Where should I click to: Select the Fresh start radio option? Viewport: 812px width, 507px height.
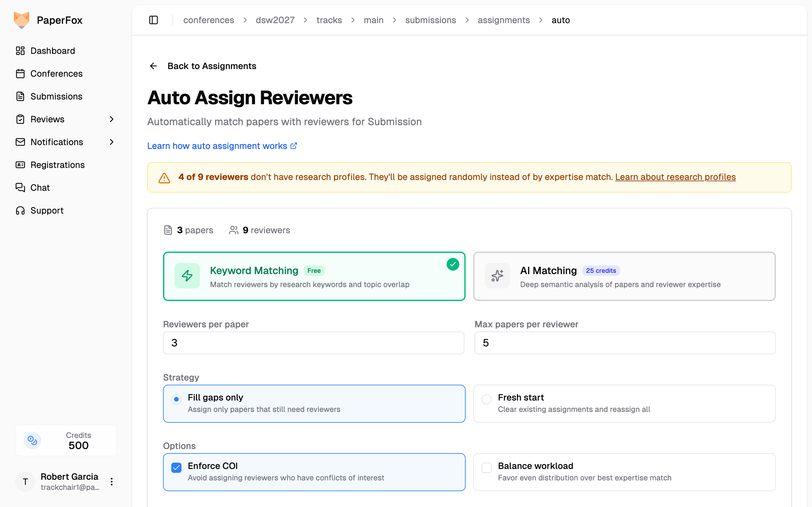[487, 399]
